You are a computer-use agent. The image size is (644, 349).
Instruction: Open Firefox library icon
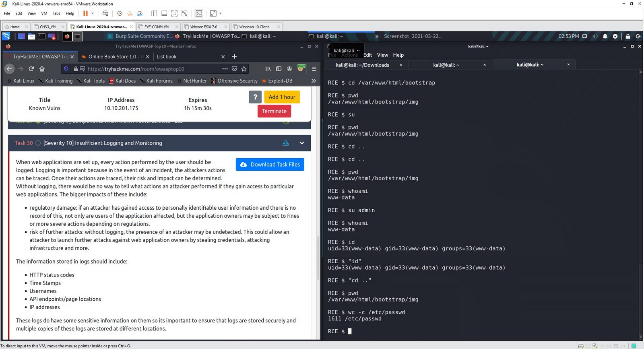[x=268, y=69]
